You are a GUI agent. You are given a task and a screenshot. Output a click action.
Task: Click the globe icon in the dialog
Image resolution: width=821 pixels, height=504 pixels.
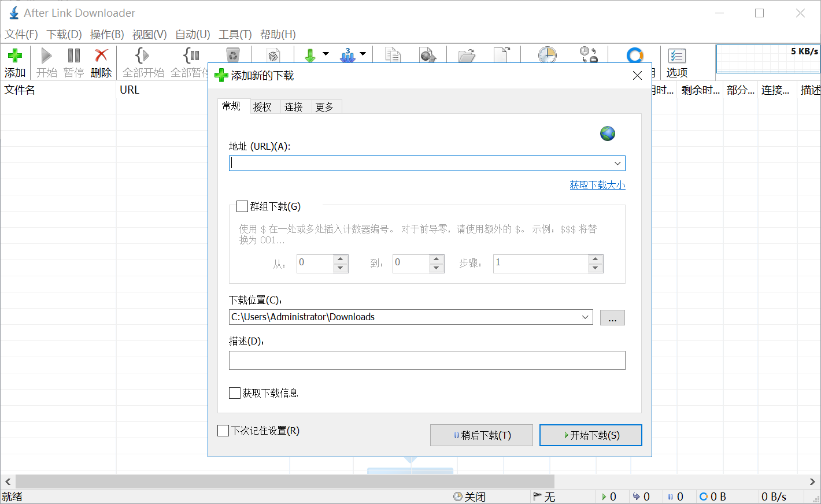click(x=608, y=134)
